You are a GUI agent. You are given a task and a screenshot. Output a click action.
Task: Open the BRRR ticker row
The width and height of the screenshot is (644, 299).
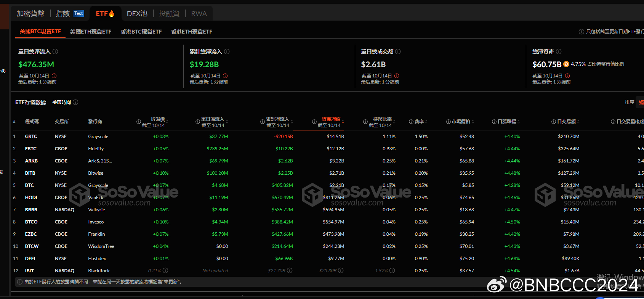31,210
